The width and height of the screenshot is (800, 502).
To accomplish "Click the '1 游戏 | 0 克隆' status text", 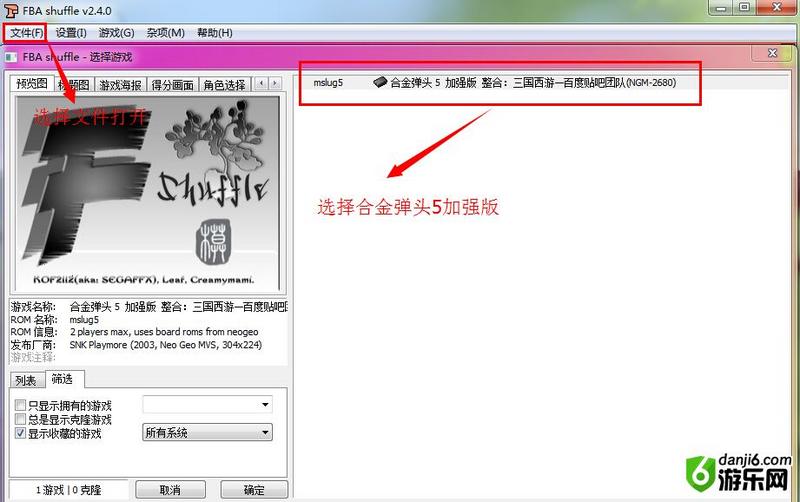I will coord(68,490).
